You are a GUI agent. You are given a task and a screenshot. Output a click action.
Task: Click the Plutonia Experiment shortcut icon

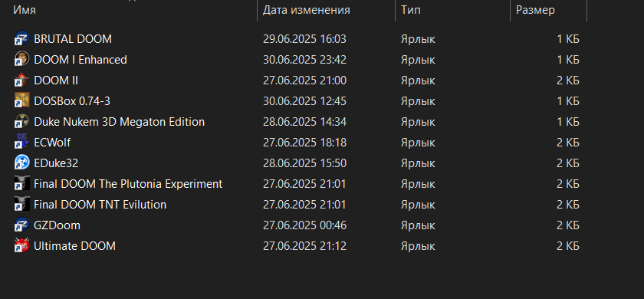point(21,183)
